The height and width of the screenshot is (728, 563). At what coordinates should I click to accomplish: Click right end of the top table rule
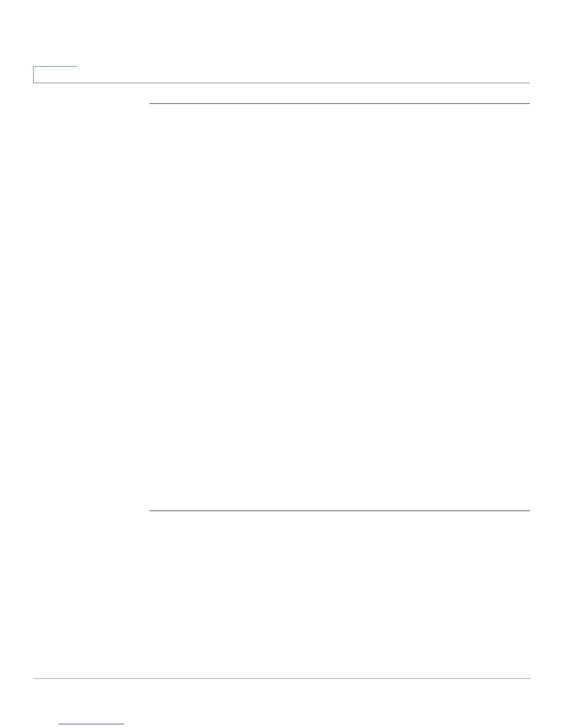528,104
